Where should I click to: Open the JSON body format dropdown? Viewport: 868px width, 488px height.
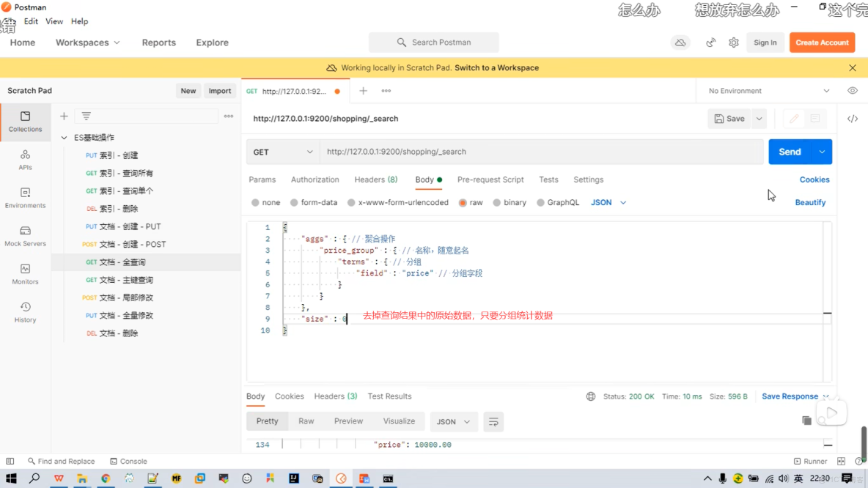click(606, 202)
